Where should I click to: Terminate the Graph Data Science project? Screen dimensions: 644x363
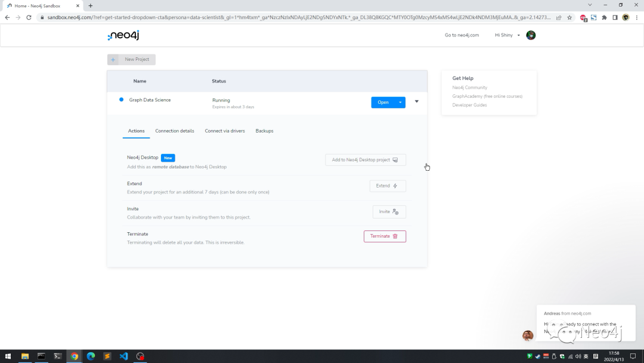tap(385, 236)
